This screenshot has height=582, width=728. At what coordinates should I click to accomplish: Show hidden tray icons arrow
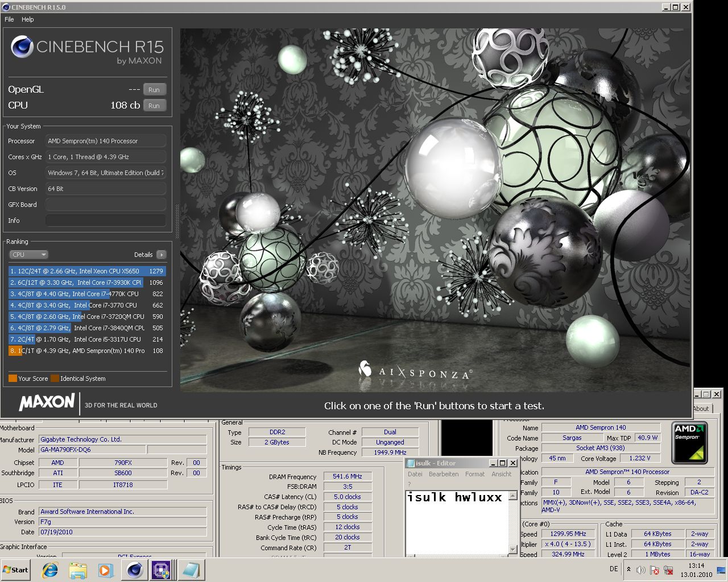tap(628, 569)
